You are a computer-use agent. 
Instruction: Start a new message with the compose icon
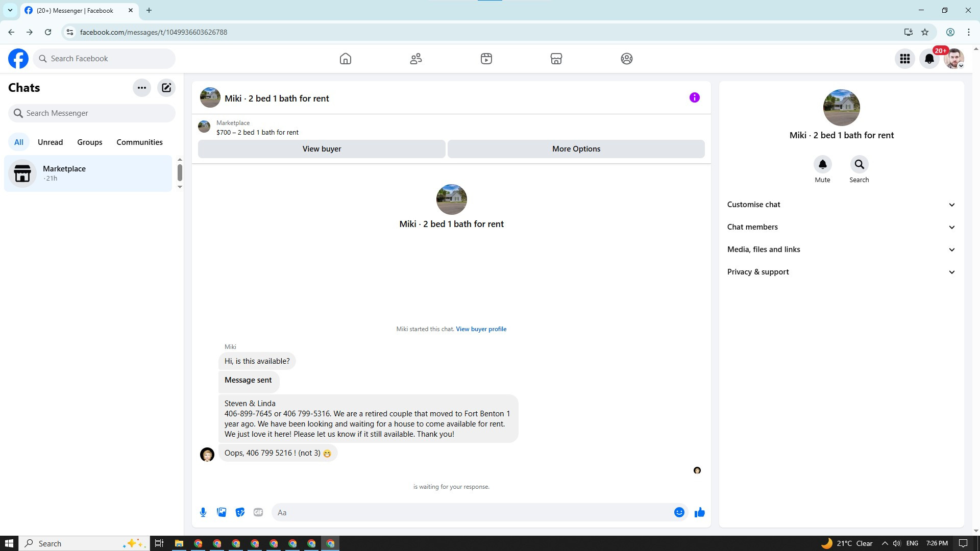point(166,88)
